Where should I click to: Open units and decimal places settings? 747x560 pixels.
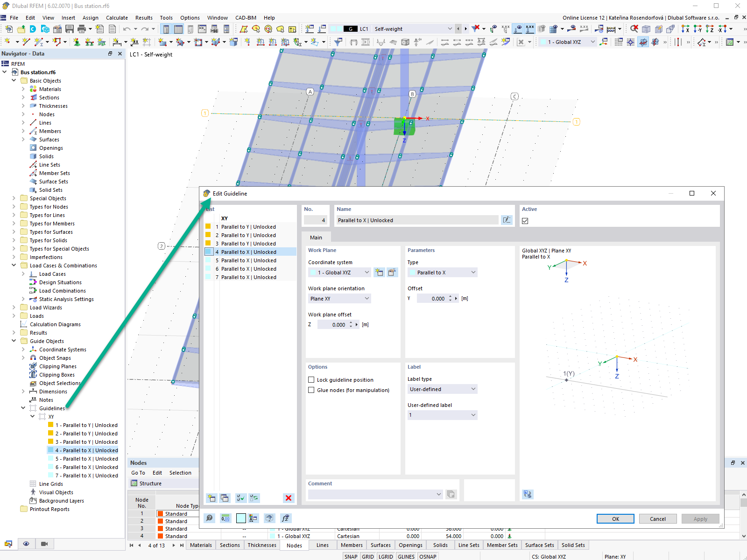pos(225,518)
